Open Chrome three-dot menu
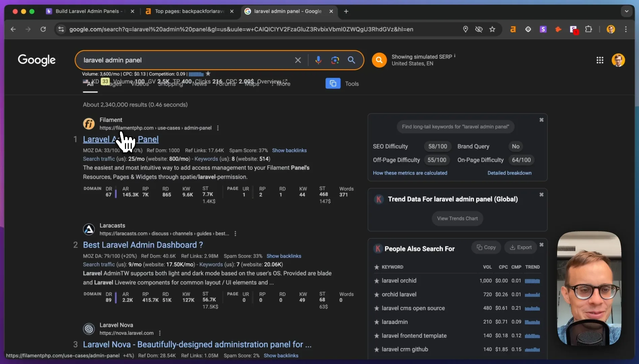The image size is (639, 364). coord(626,29)
